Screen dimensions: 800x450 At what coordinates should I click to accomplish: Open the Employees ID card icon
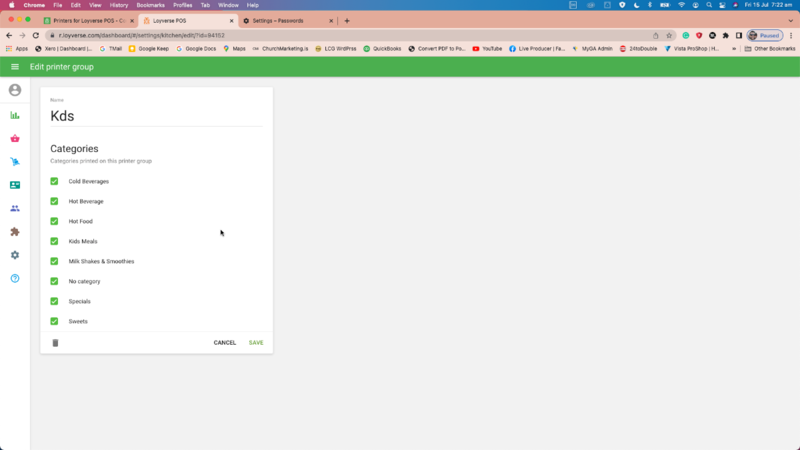point(15,185)
